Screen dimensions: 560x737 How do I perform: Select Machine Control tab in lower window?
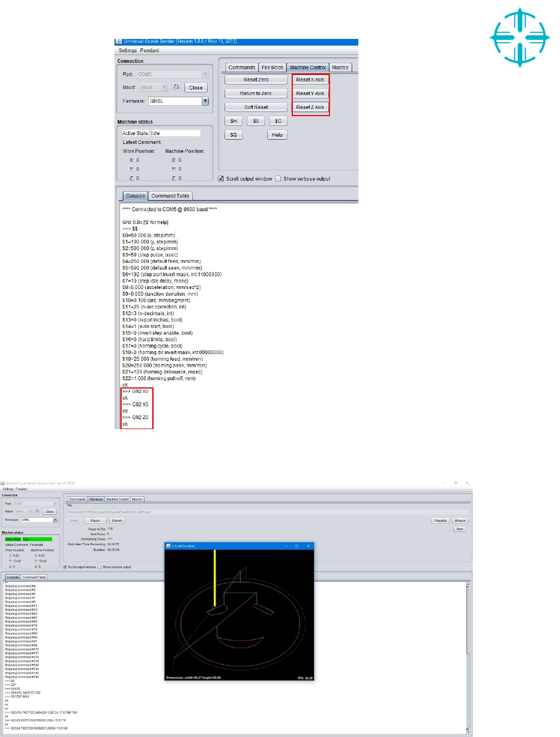tap(117, 499)
